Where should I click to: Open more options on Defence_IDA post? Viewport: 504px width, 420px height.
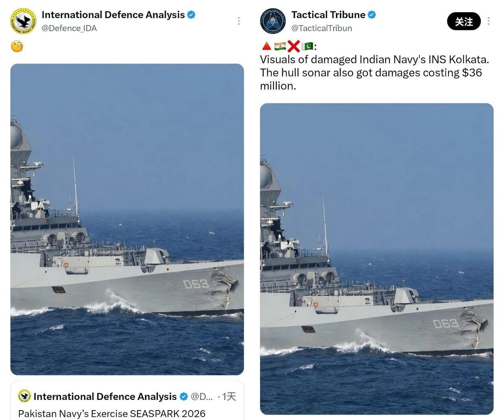click(239, 21)
